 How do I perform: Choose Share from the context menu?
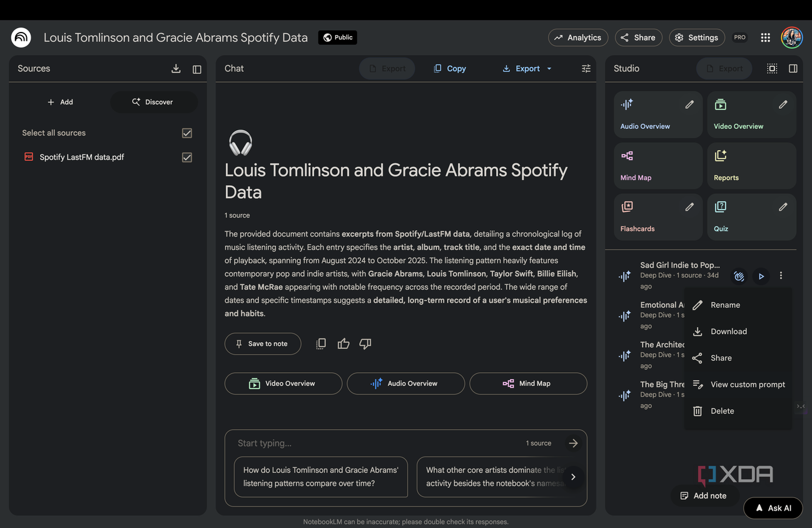(738, 358)
